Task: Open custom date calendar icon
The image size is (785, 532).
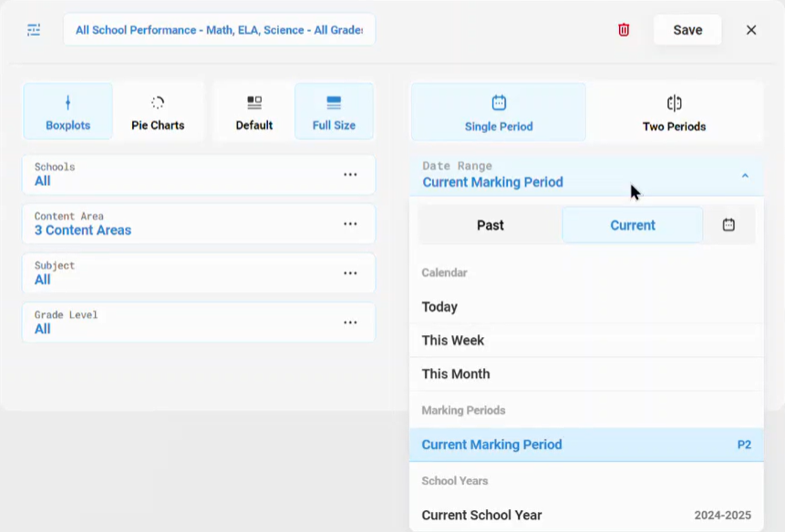Action: (728, 225)
